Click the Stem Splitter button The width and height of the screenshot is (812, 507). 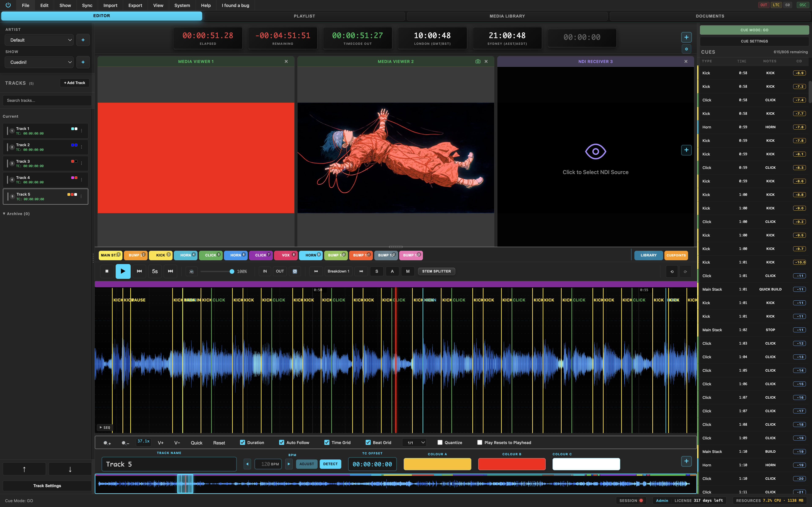[x=436, y=271]
